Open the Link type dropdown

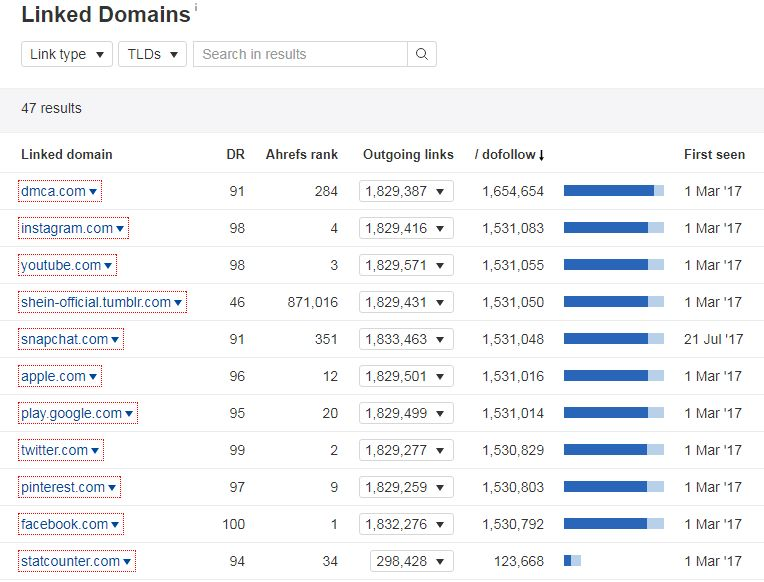tap(67, 54)
